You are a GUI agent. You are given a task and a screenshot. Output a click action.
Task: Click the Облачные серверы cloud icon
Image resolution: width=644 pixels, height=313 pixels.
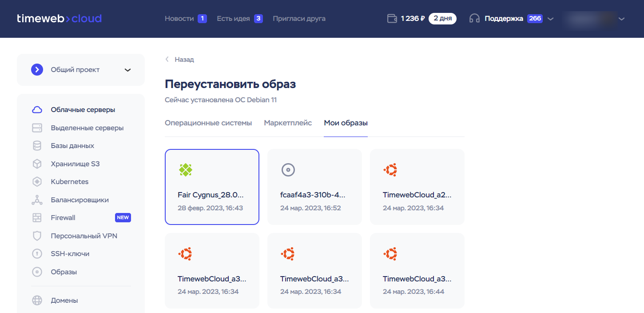37,110
